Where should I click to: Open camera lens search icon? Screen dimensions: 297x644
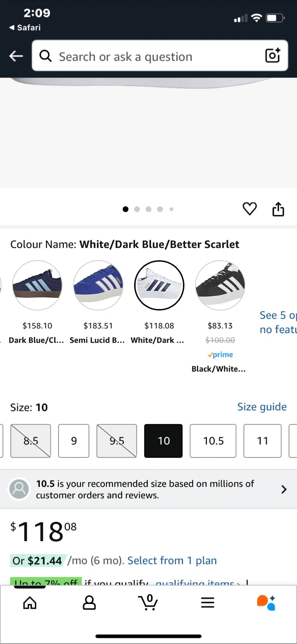(x=272, y=55)
